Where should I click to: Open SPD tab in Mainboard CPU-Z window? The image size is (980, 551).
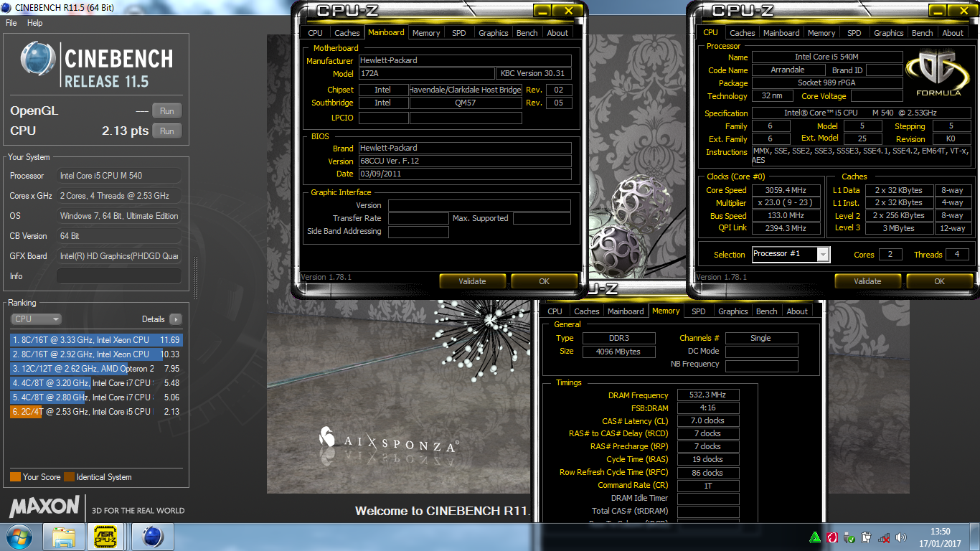[458, 33]
